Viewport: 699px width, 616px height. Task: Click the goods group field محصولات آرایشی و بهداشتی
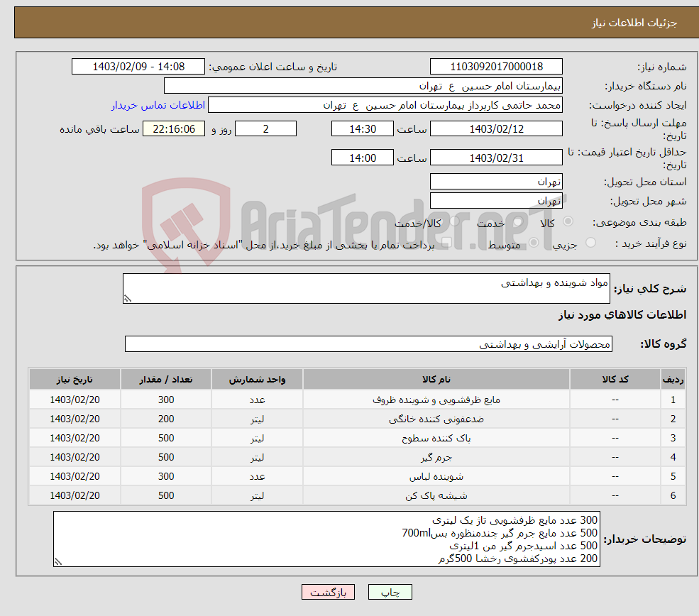point(369,343)
